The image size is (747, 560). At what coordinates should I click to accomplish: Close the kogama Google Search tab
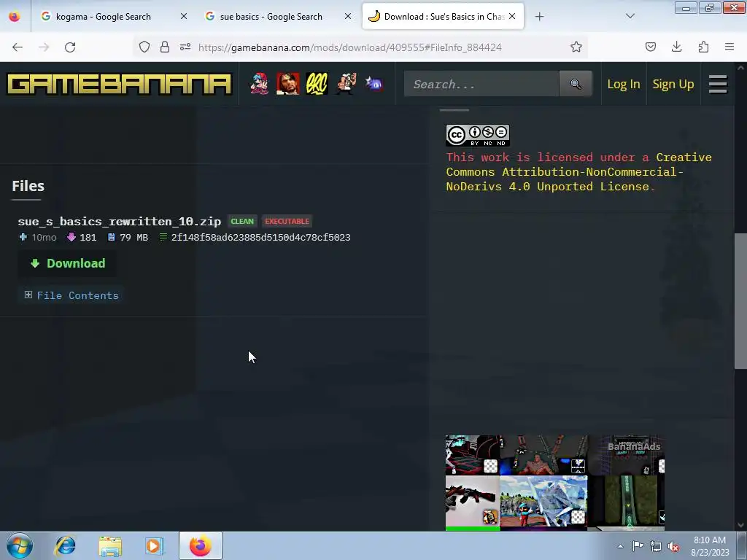184,16
